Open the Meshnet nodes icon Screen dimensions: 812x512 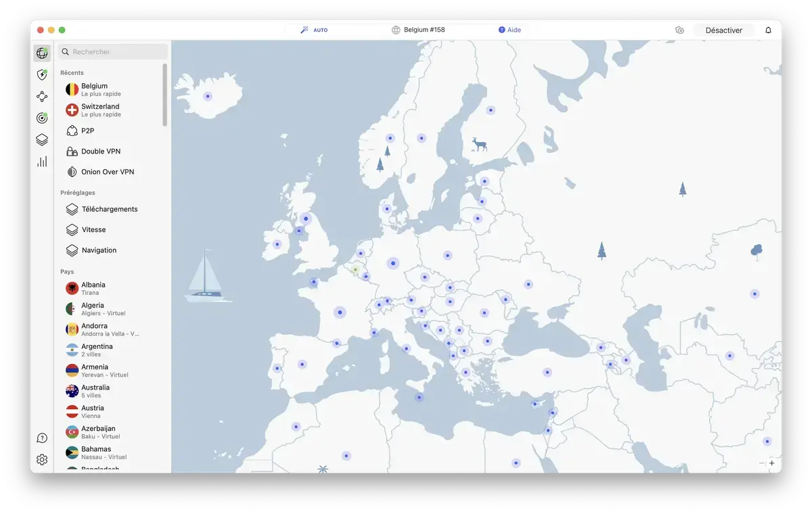[42, 96]
